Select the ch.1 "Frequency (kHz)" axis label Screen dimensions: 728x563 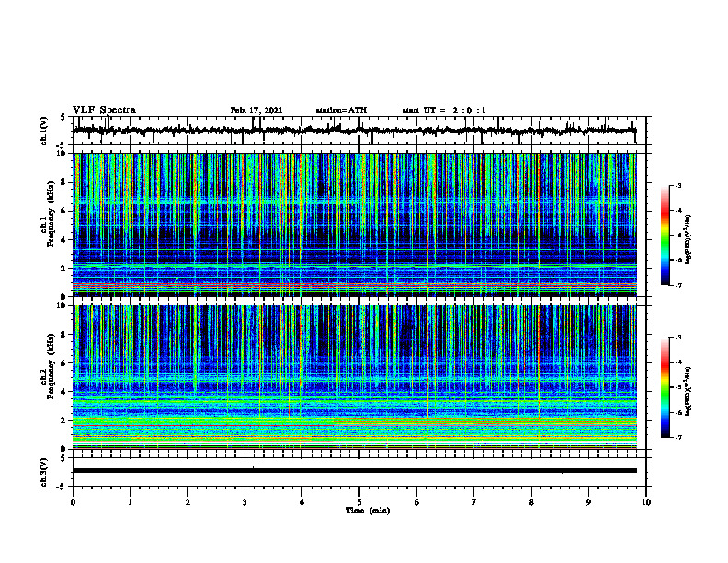51,213
